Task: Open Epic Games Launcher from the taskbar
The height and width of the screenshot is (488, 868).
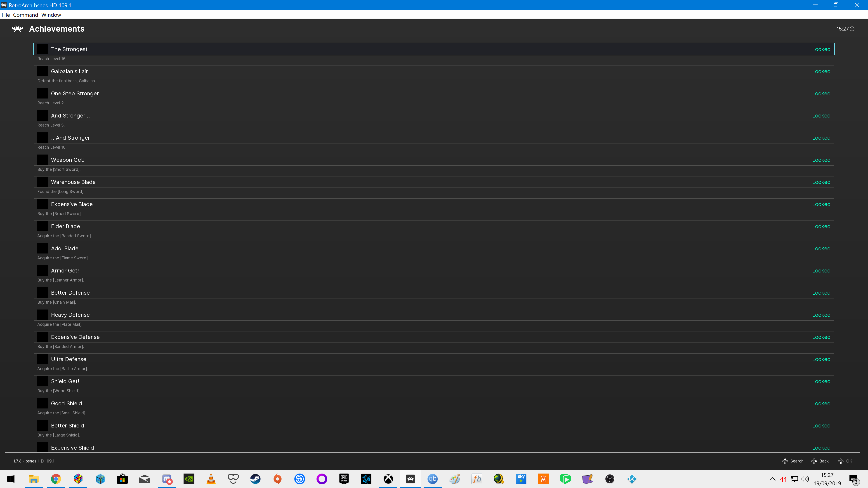Action: (x=344, y=479)
